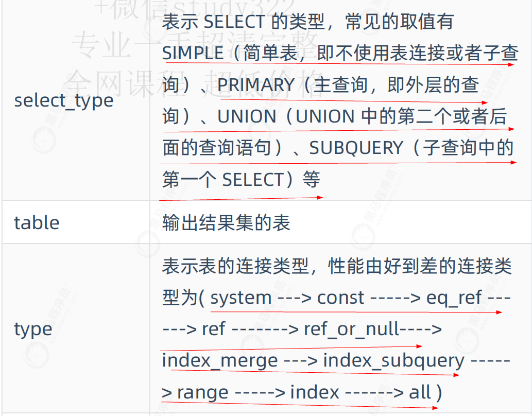Click the table row label
Viewport: 532px width, 416px height.
(x=37, y=222)
